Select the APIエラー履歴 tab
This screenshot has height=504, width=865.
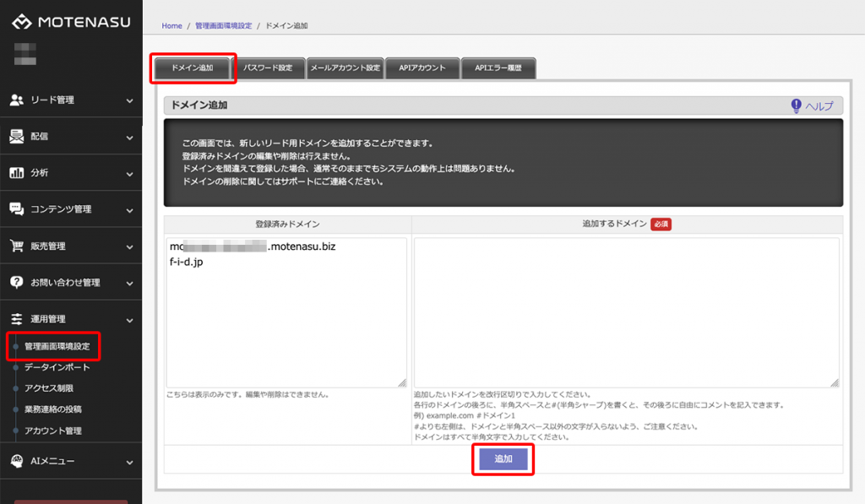[498, 68]
